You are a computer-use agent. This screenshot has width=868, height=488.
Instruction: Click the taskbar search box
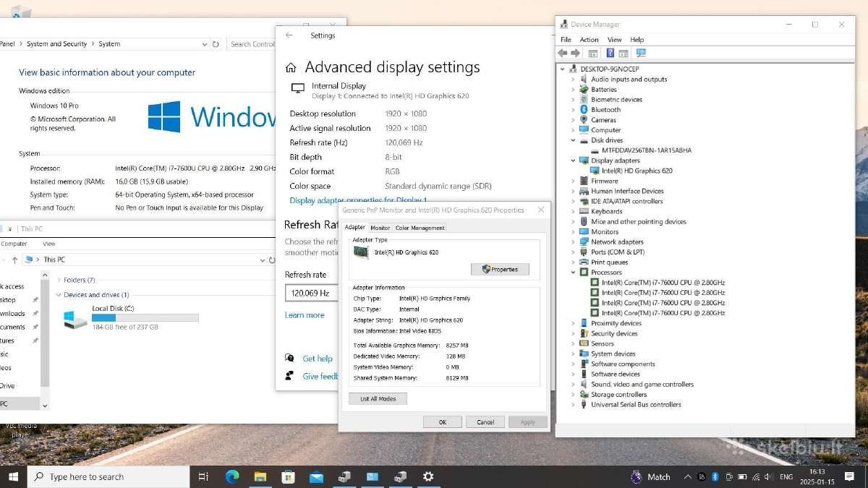click(109, 476)
